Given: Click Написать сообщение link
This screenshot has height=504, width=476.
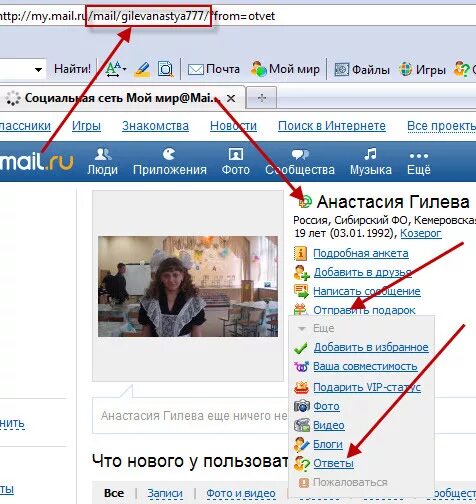Looking at the screenshot, I should click(x=367, y=291).
